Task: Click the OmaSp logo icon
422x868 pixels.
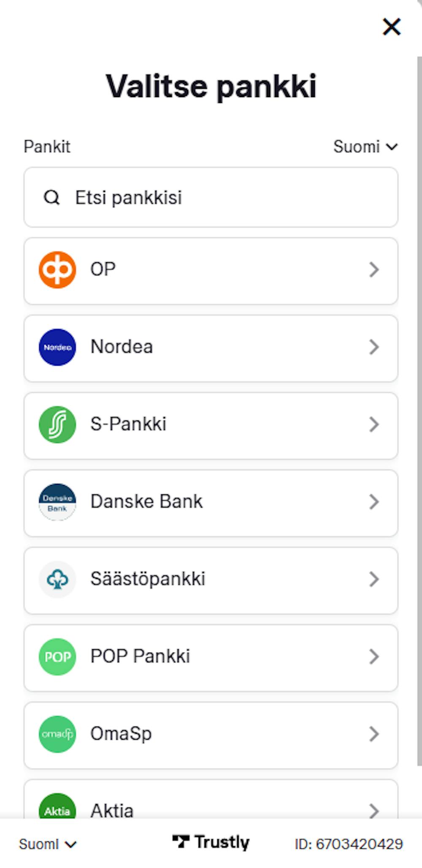Action: pyautogui.click(x=57, y=734)
